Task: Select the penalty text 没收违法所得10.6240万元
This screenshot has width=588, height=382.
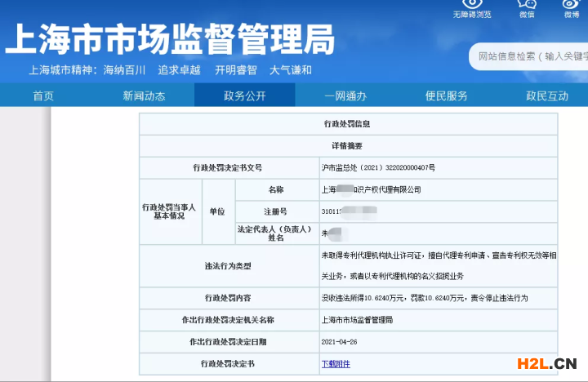Action: [x=363, y=299]
